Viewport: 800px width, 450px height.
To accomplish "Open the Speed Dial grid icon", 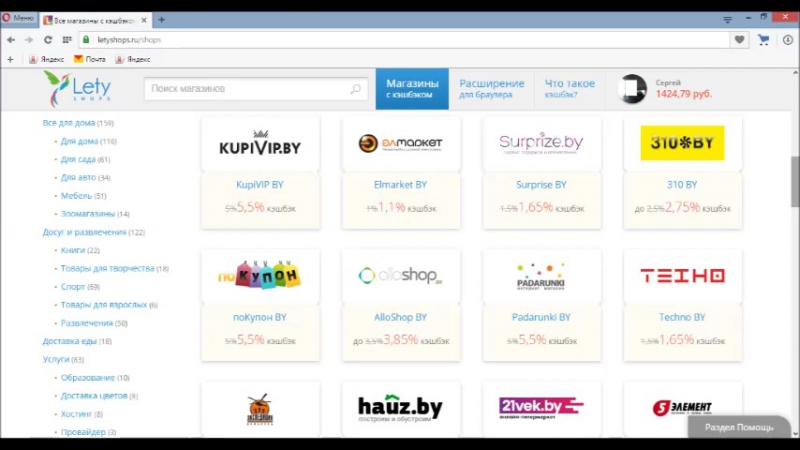I will (67, 40).
